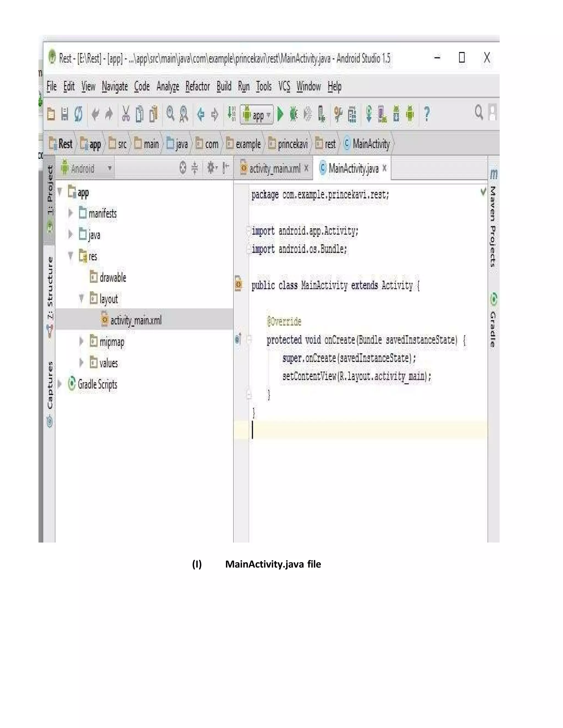This screenshot has width=563, height=728.
Task: Toggle the Gradle side panel
Action: tap(493, 320)
